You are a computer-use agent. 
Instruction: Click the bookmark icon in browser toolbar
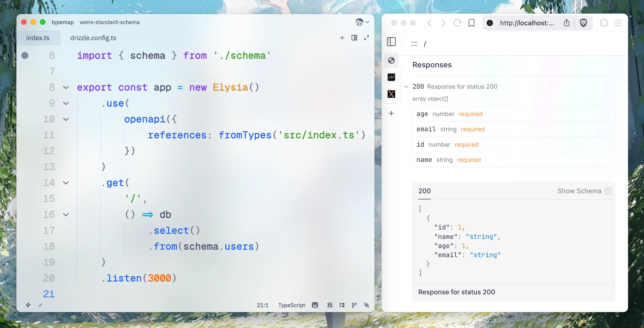click(x=472, y=23)
